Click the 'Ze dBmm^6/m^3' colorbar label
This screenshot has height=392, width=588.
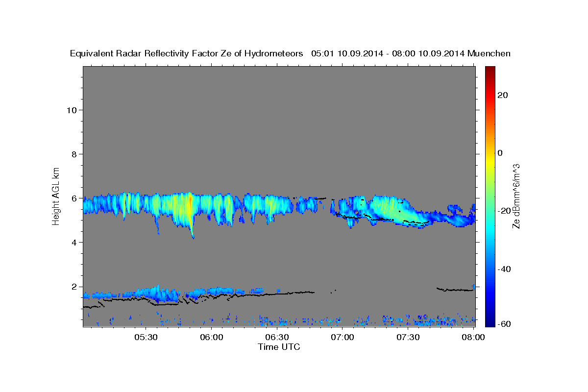tap(516, 196)
